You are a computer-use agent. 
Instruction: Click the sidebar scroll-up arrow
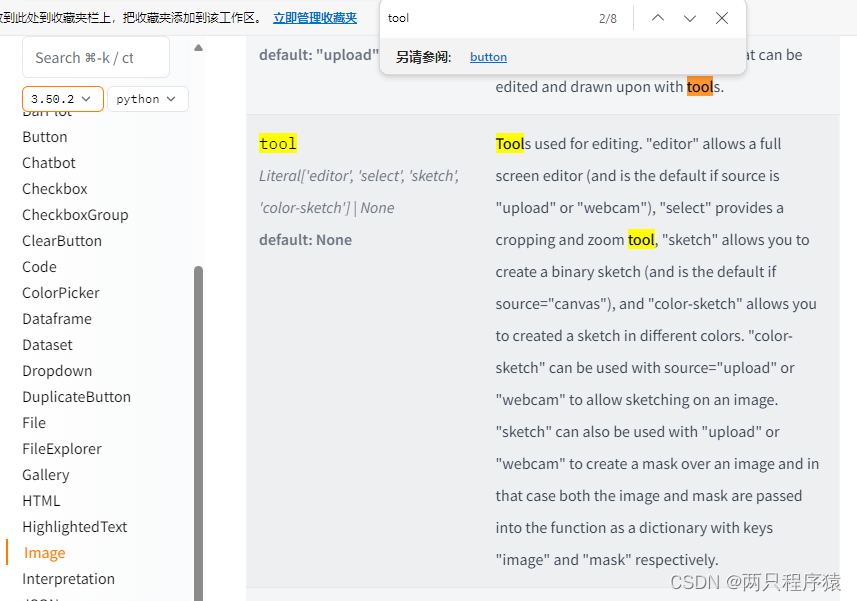[x=198, y=48]
